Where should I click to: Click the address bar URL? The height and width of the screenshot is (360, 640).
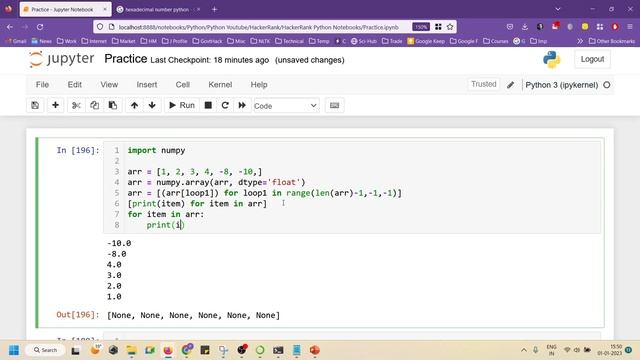pyautogui.click(x=258, y=27)
